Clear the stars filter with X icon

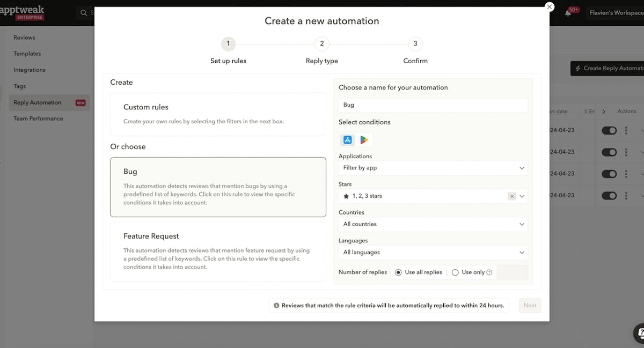[x=512, y=196]
